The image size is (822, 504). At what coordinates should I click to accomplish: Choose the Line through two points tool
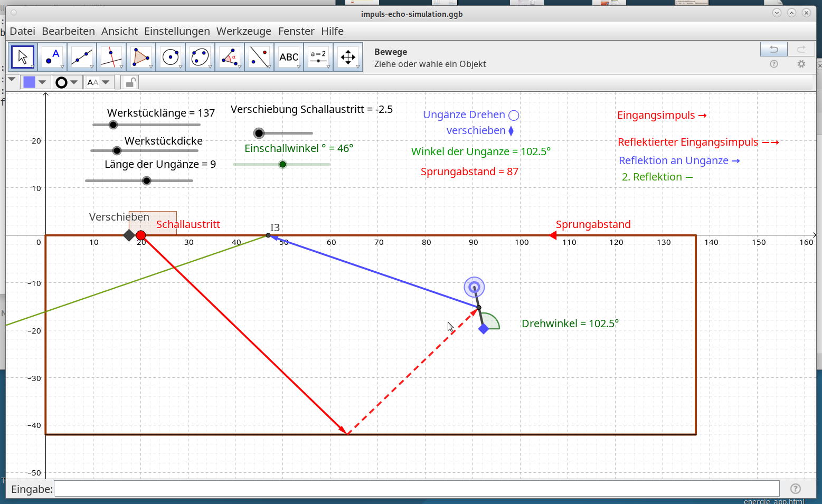click(82, 57)
